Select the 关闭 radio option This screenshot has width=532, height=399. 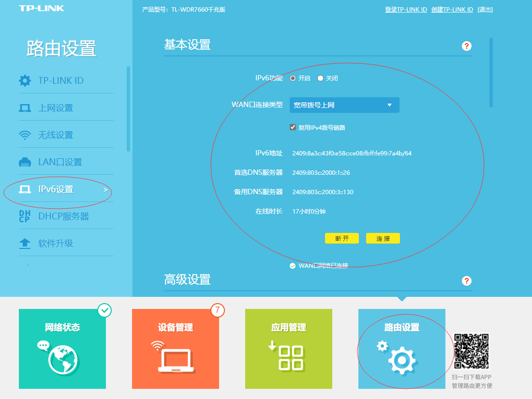[320, 78]
